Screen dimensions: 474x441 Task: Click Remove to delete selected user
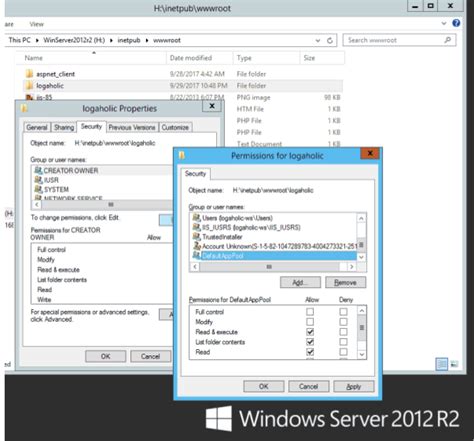(x=345, y=282)
